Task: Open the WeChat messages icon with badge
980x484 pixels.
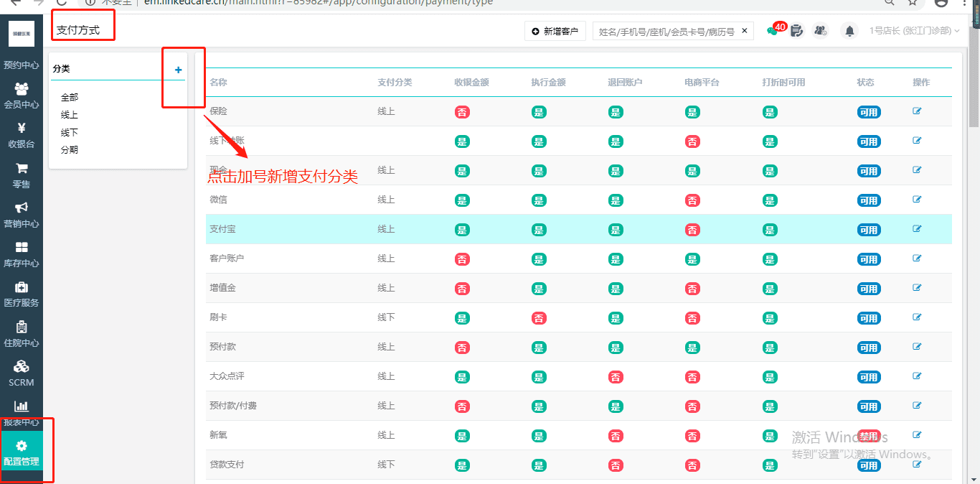Action: coord(773,31)
